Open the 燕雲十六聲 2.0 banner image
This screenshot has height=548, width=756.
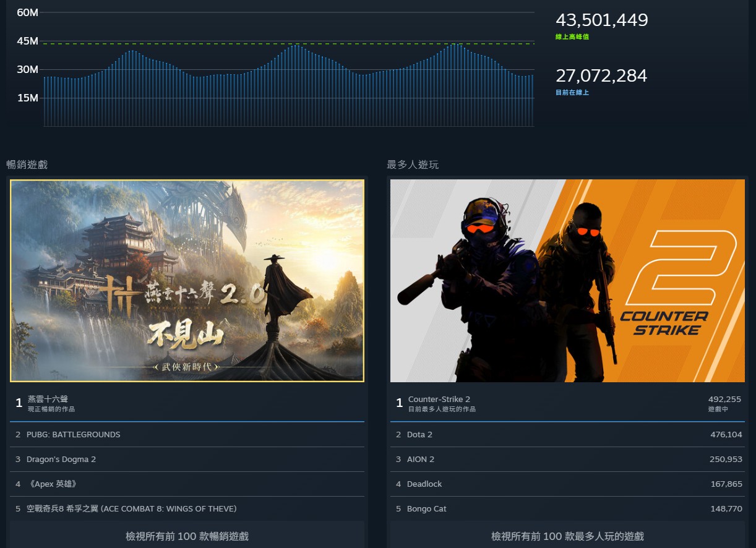click(x=187, y=281)
